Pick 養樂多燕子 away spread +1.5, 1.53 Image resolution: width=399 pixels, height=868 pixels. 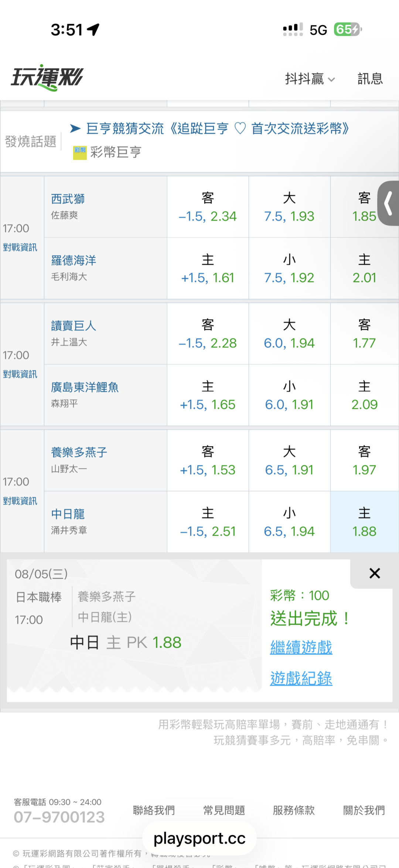click(208, 460)
